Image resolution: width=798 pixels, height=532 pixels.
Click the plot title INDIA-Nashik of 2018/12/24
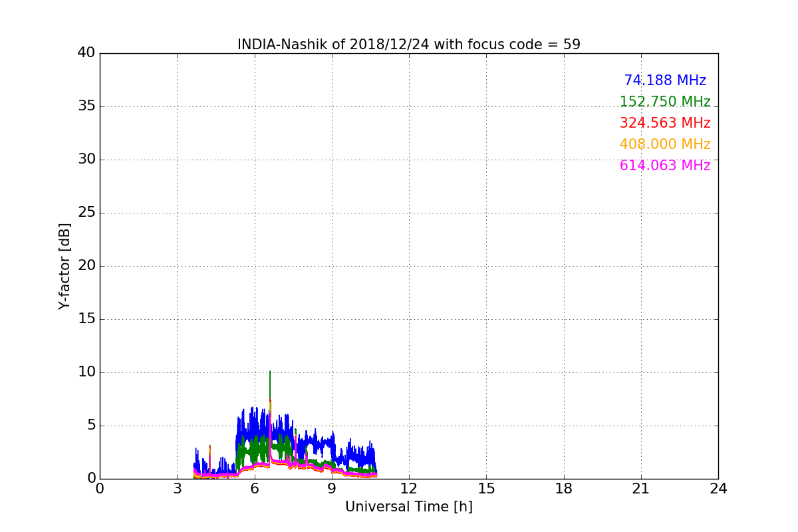click(409, 45)
